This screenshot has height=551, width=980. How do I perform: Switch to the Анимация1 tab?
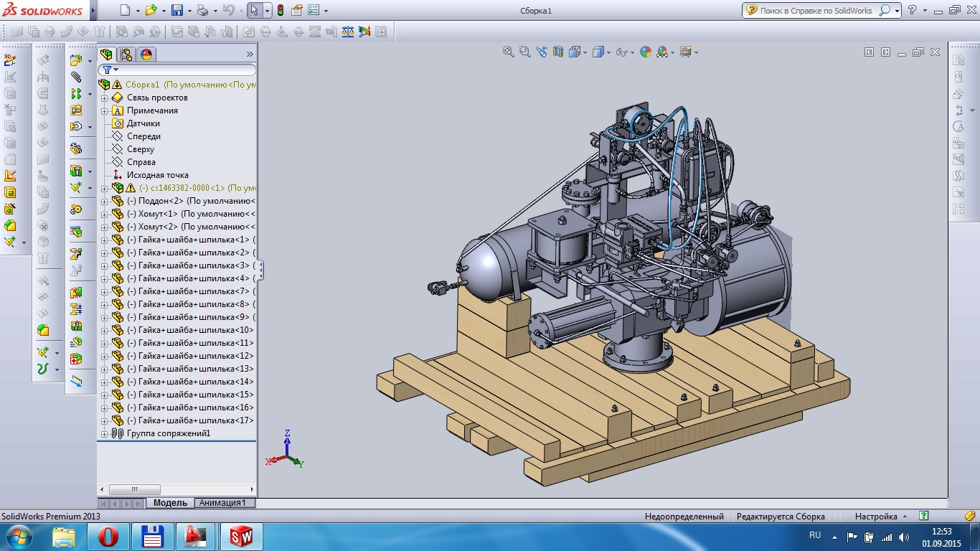[x=224, y=503]
